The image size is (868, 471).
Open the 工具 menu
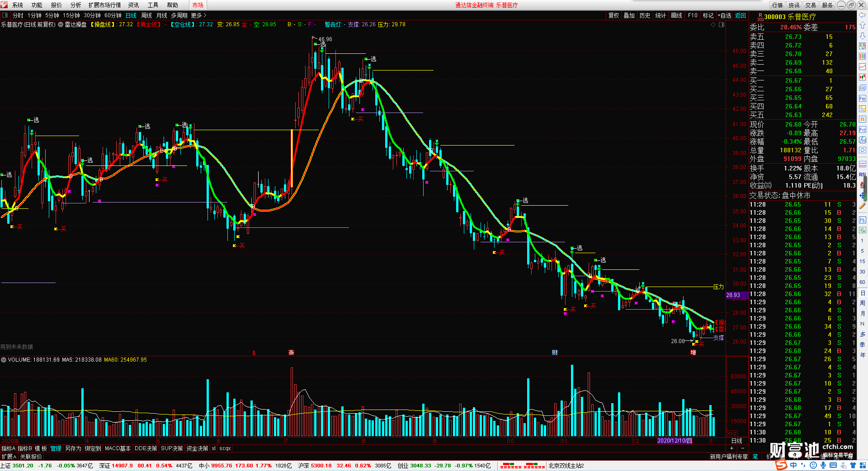pyautogui.click(x=153, y=5)
